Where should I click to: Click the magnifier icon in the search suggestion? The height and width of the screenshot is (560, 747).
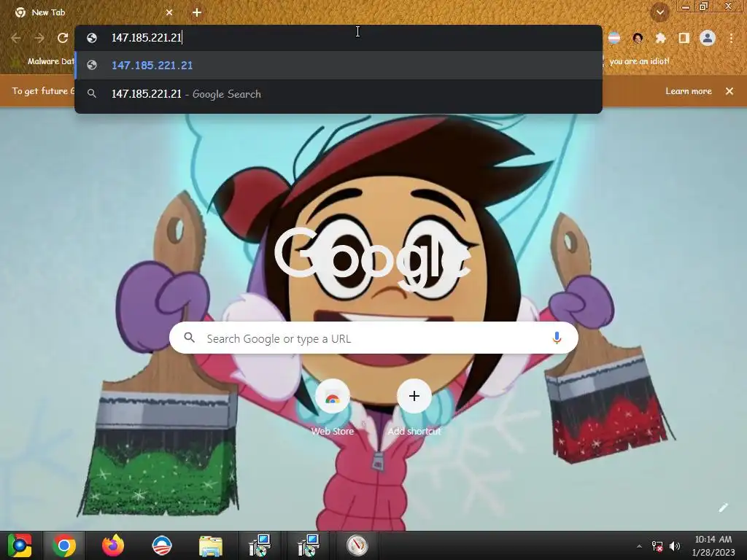tap(92, 94)
